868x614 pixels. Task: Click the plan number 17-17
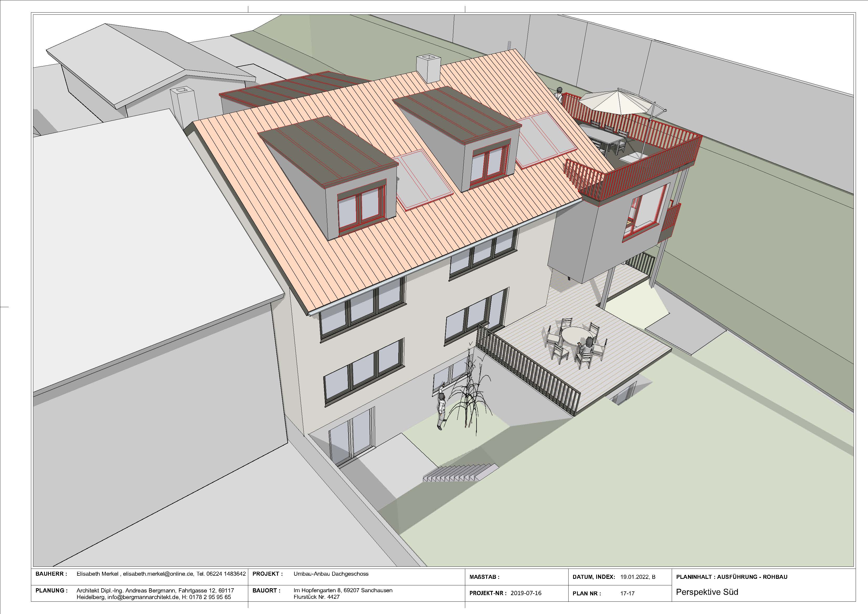click(x=627, y=594)
